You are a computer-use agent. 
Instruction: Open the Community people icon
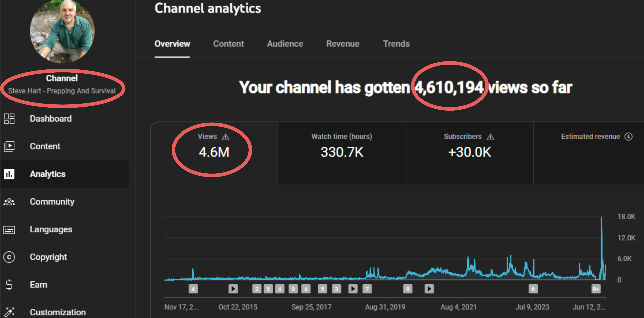9,202
